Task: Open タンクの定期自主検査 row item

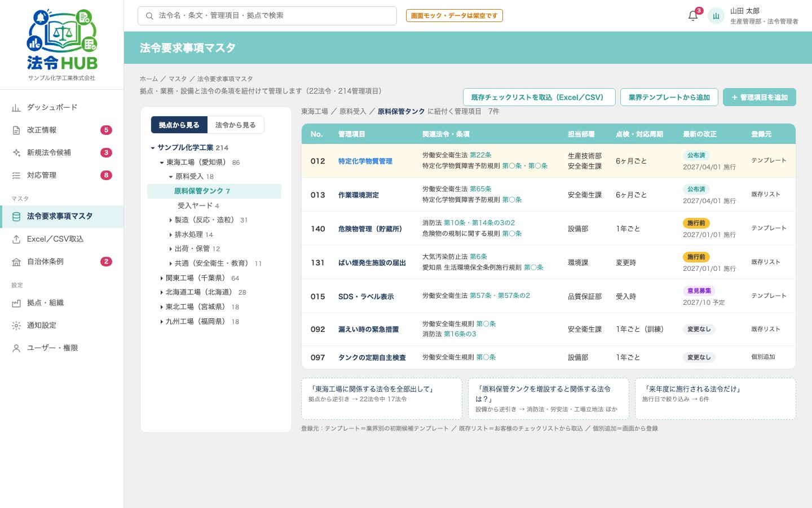Action: coord(372,357)
